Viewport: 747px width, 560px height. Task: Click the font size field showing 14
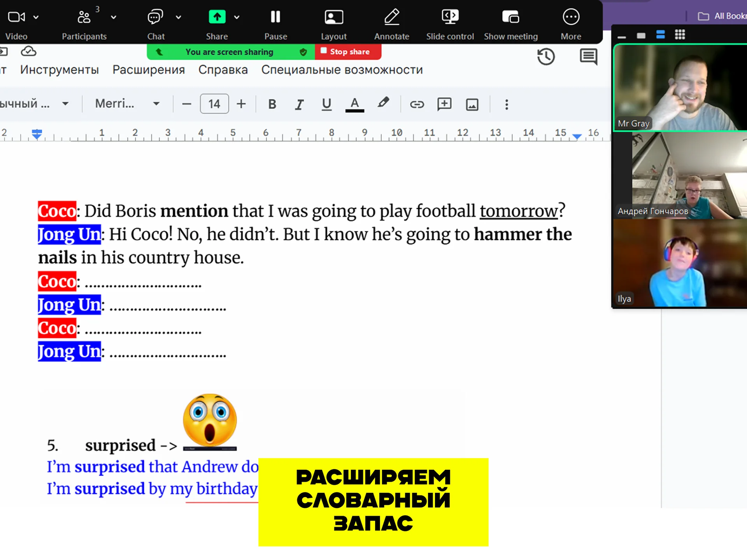click(214, 104)
